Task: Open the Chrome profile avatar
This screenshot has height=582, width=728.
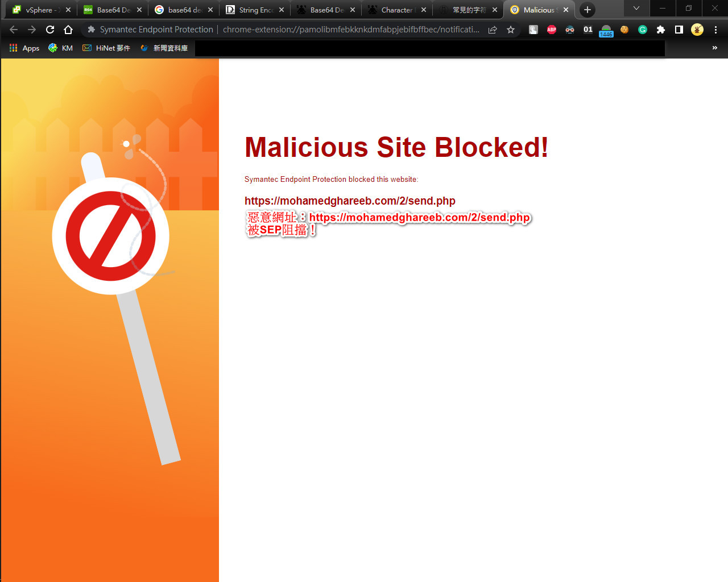Action: [697, 30]
